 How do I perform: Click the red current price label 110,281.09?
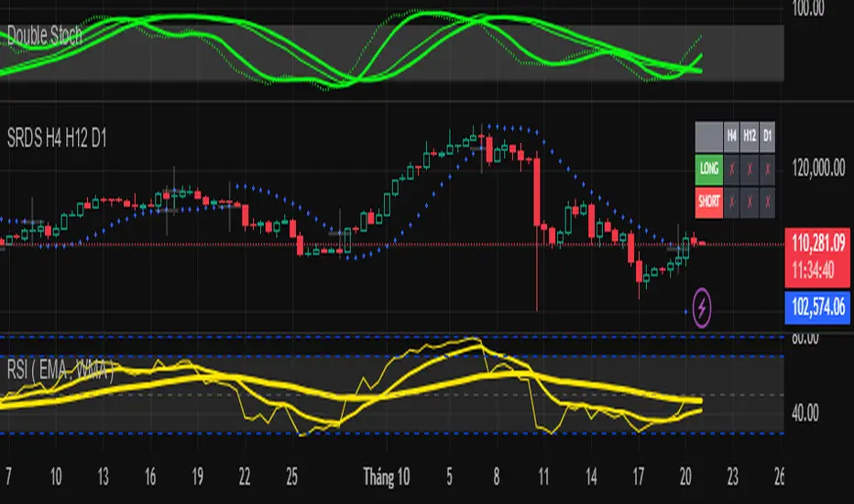(x=818, y=245)
